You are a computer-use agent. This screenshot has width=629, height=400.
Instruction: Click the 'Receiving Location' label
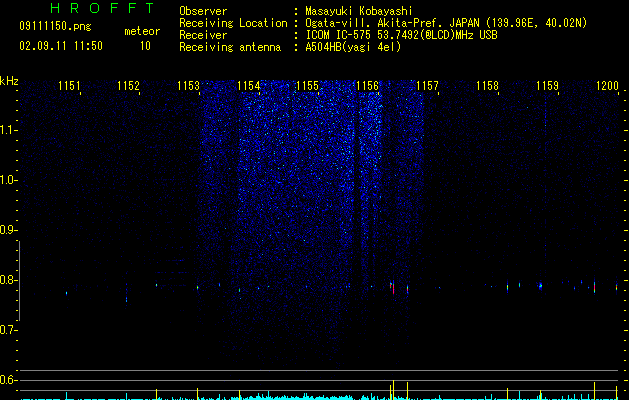coord(233,23)
